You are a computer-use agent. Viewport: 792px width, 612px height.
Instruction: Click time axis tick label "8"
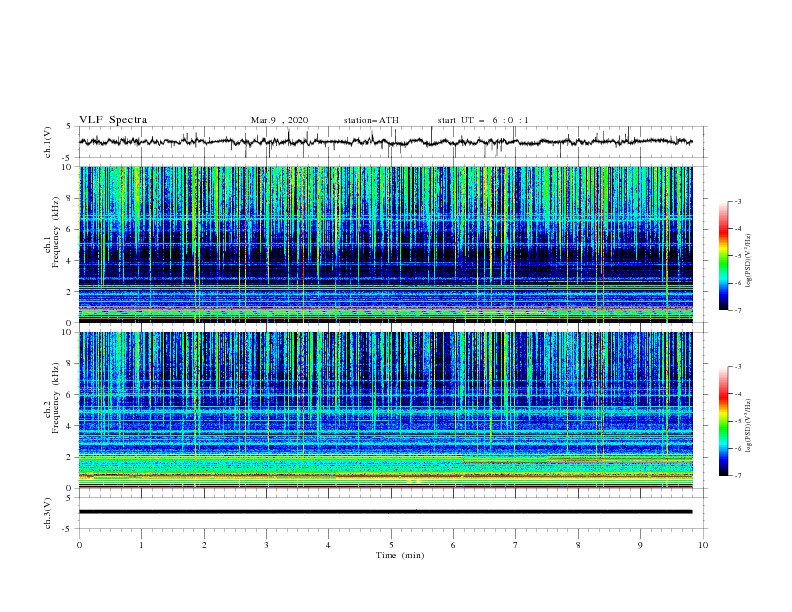tap(578, 545)
